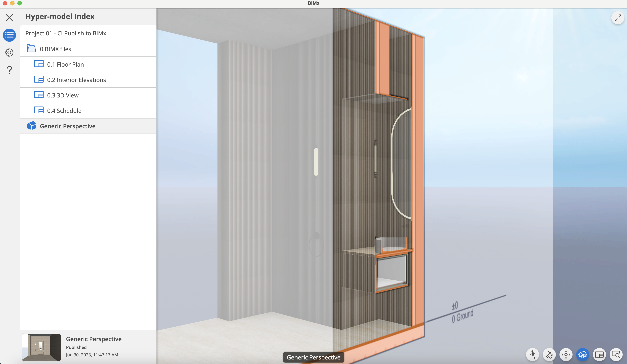Select the cursor selection tool icon
Viewport: 627px width, 364px height.
[x=549, y=355]
